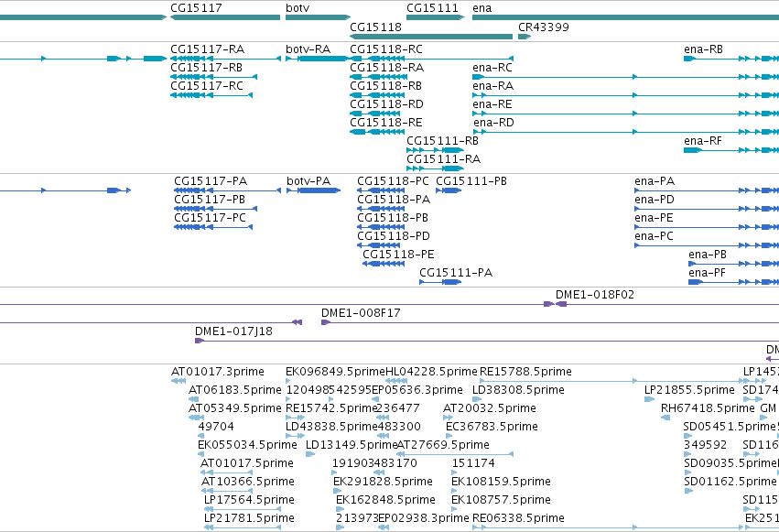Click the botv-RA transcript label
This screenshot has width=779, height=532.
click(x=308, y=49)
